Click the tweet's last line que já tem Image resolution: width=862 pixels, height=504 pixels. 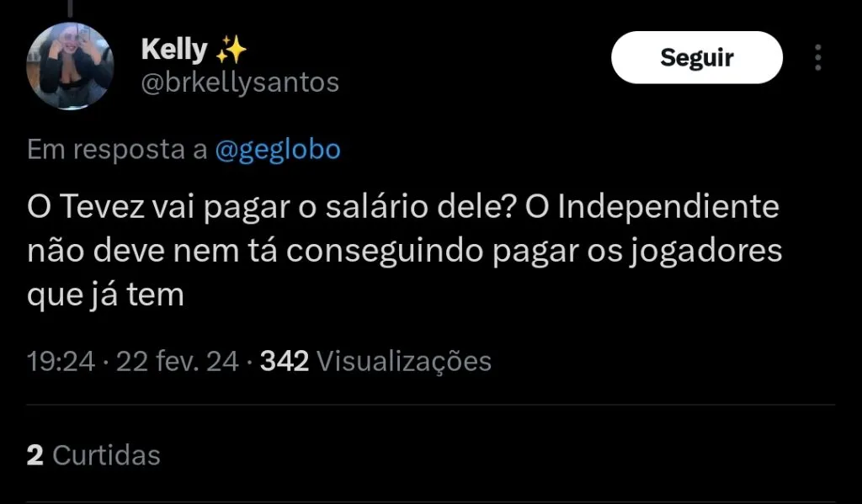tap(105, 295)
